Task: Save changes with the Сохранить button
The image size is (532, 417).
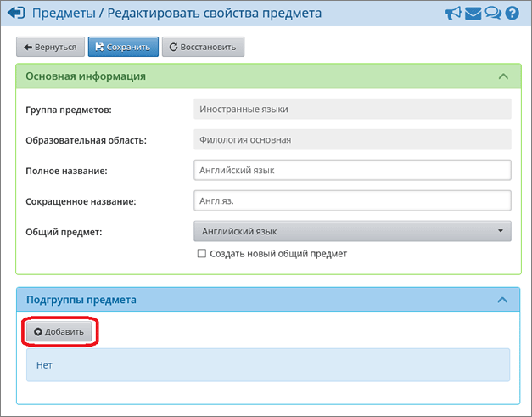Action: tap(122, 47)
